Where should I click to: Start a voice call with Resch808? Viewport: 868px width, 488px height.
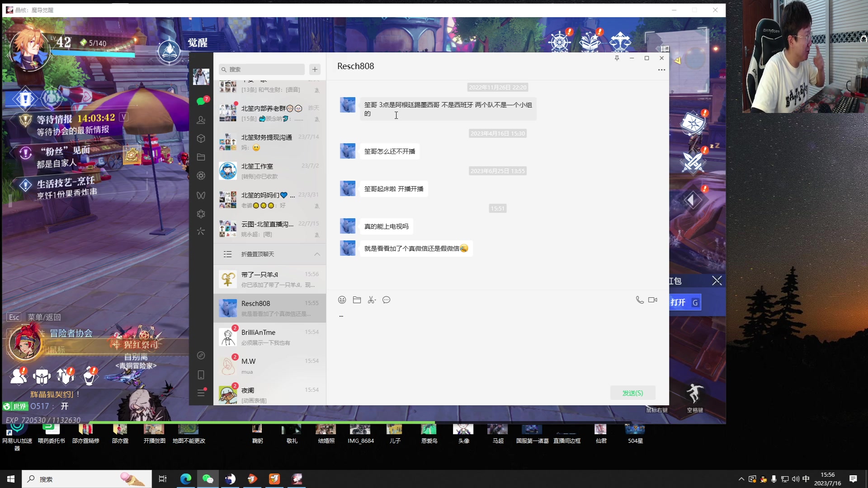coord(640,300)
